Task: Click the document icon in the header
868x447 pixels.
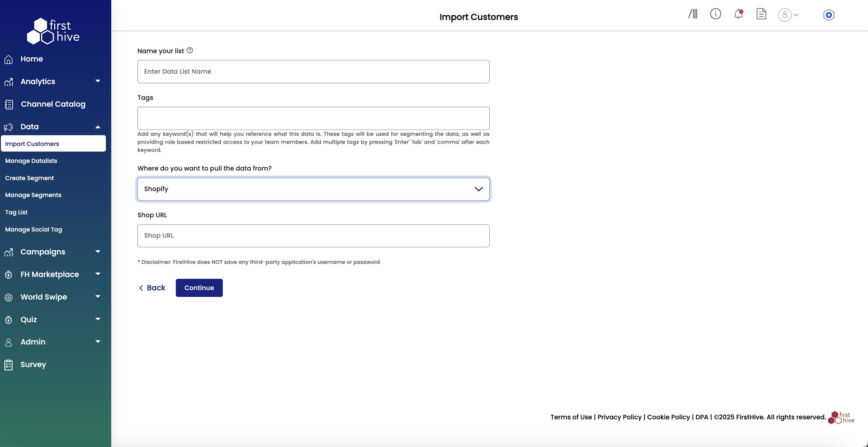Action: click(x=761, y=14)
